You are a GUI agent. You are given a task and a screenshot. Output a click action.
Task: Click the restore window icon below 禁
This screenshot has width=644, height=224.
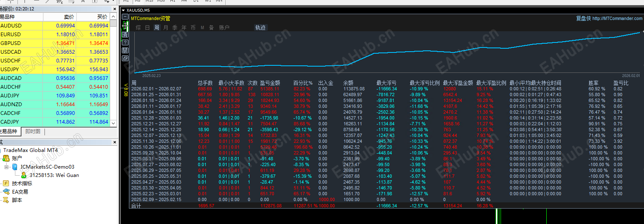[x=125, y=58]
